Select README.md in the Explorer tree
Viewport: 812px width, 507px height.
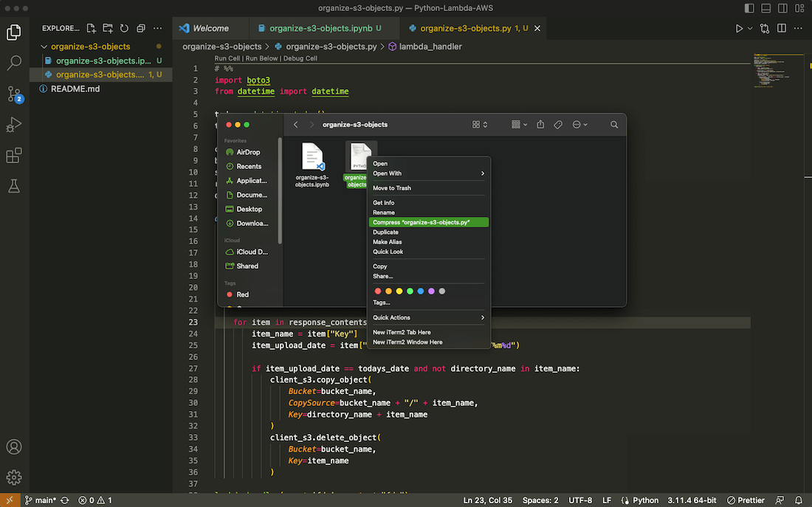point(75,89)
